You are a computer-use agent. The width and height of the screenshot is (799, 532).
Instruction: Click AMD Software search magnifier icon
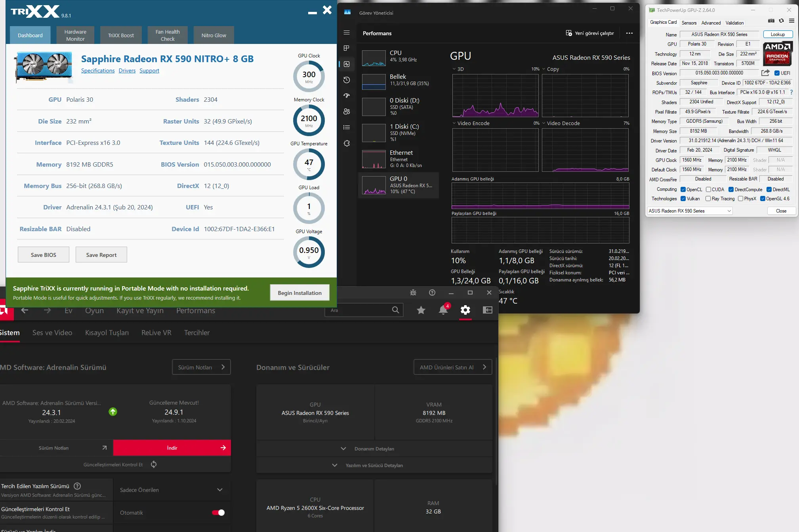click(395, 310)
